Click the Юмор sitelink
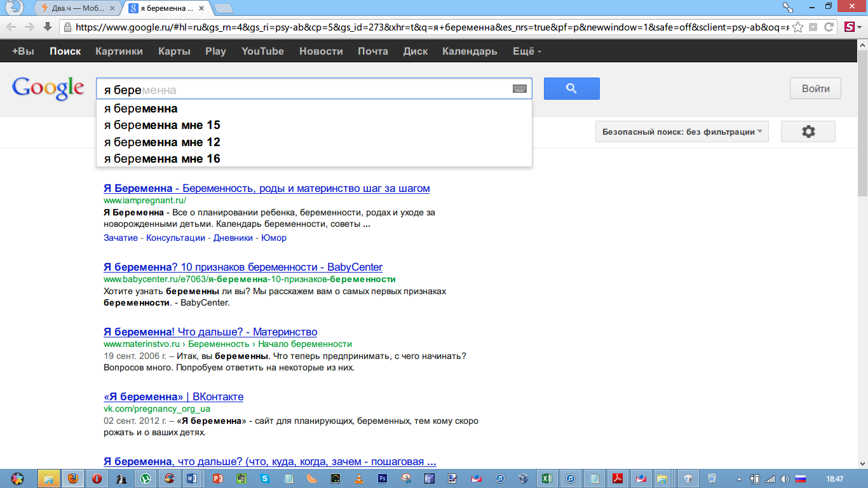 [x=274, y=238]
